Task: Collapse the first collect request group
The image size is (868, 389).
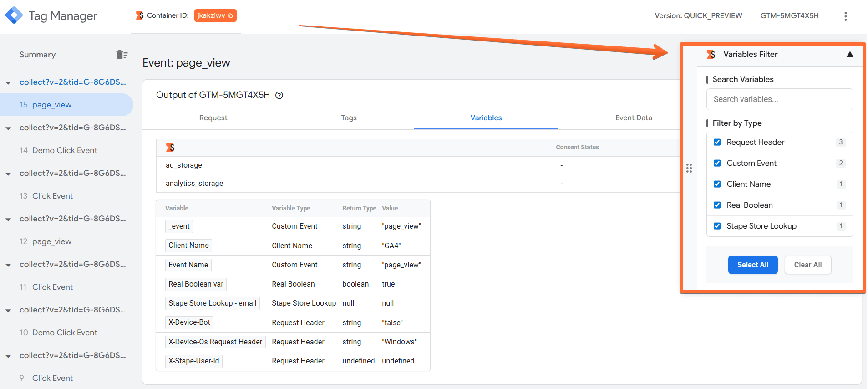Action: [x=8, y=82]
